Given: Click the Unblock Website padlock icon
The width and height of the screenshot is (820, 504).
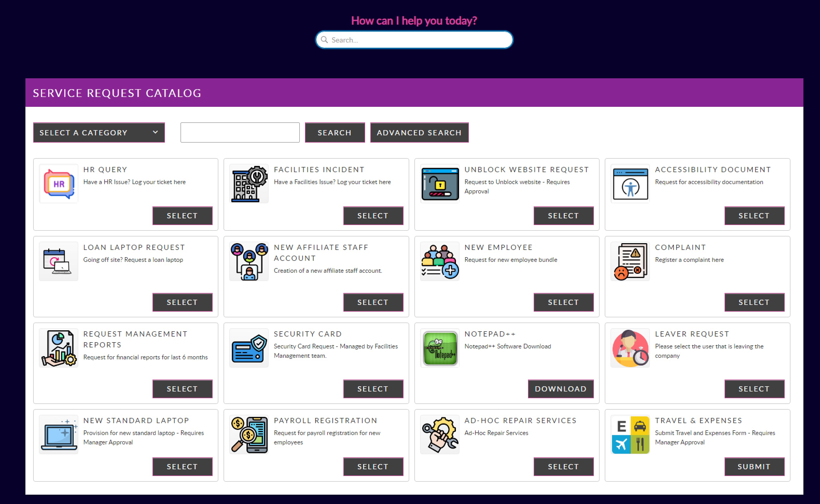Looking at the screenshot, I should pyautogui.click(x=440, y=184).
